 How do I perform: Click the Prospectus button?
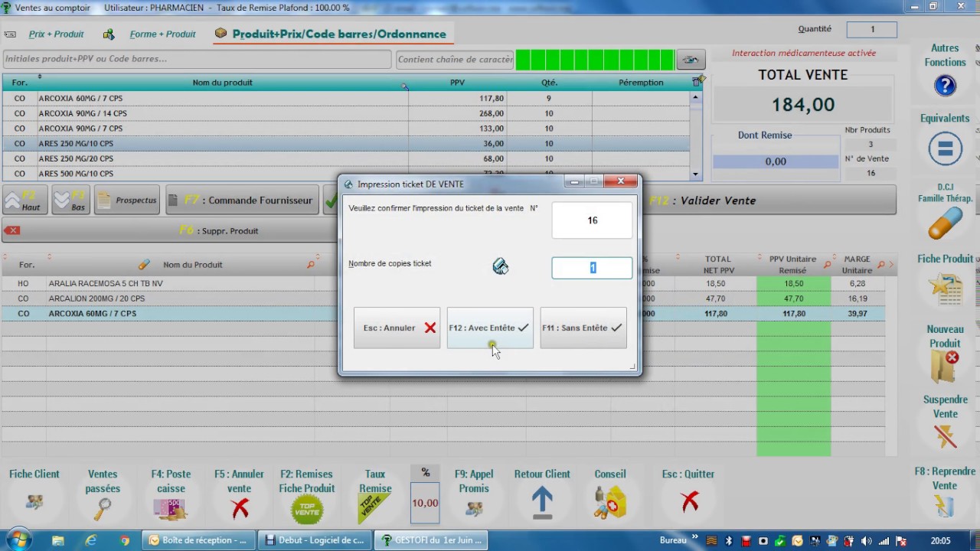pyautogui.click(x=127, y=201)
